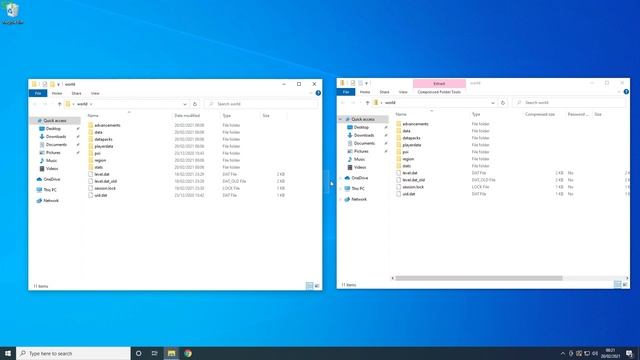
Task: Click Up arrow in left window
Action: point(59,104)
